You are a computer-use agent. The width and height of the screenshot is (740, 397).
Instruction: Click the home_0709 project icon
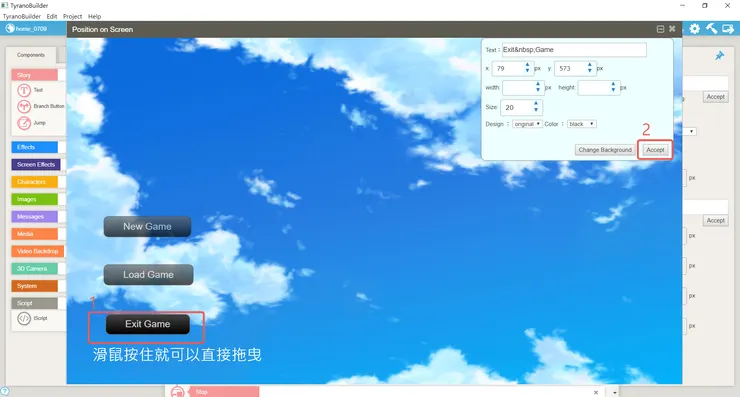coord(10,28)
